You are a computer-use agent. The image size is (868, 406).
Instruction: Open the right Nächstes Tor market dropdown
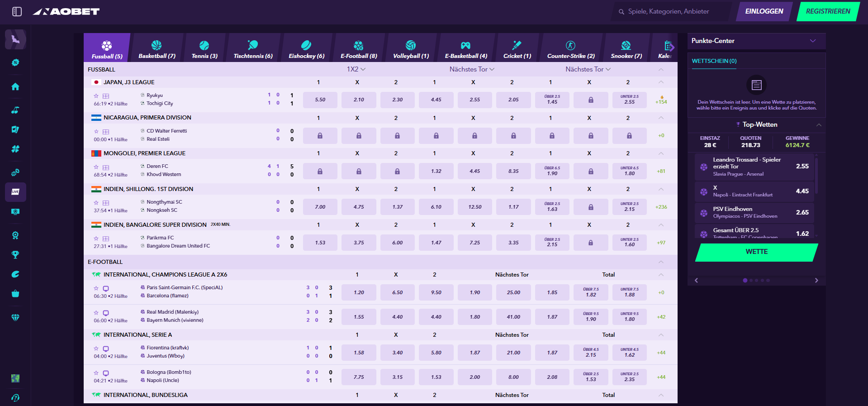pyautogui.click(x=588, y=69)
